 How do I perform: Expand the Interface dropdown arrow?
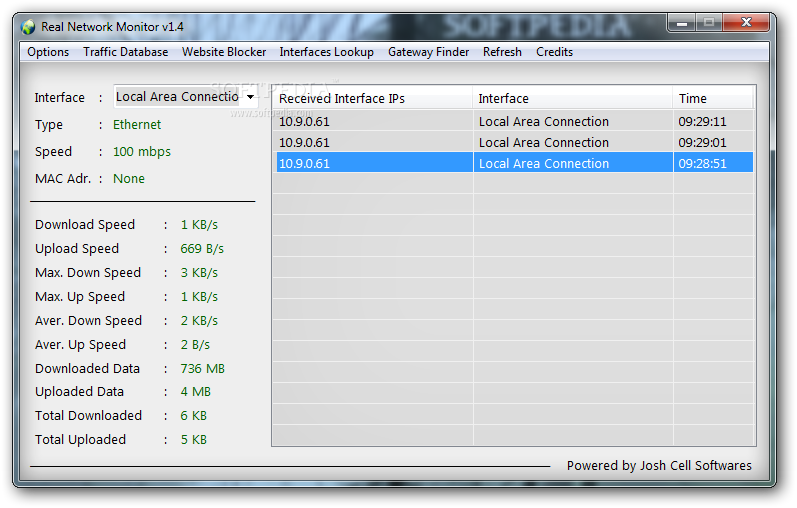251,97
